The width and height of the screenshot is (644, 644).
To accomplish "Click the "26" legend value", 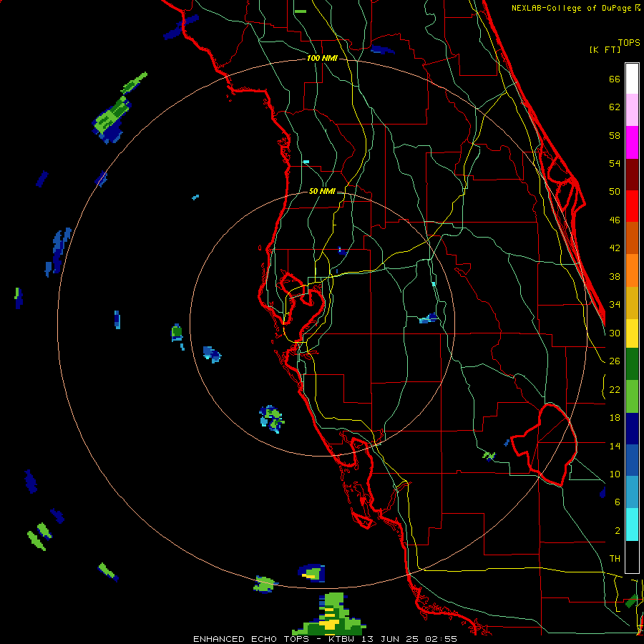I will [615, 361].
